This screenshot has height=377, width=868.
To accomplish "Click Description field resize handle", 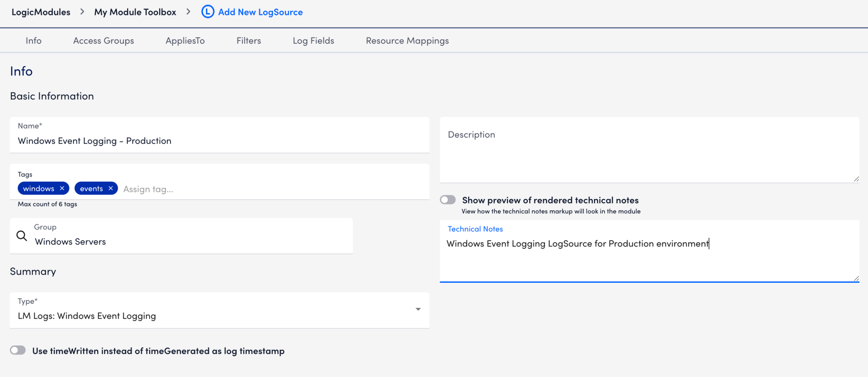I will 856,179.
